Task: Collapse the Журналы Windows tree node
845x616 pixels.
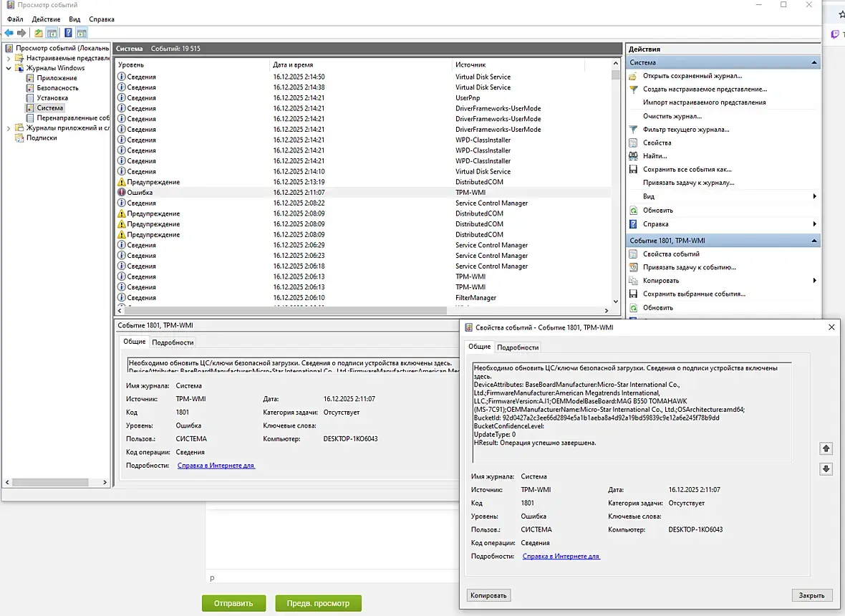Action: tap(9, 69)
